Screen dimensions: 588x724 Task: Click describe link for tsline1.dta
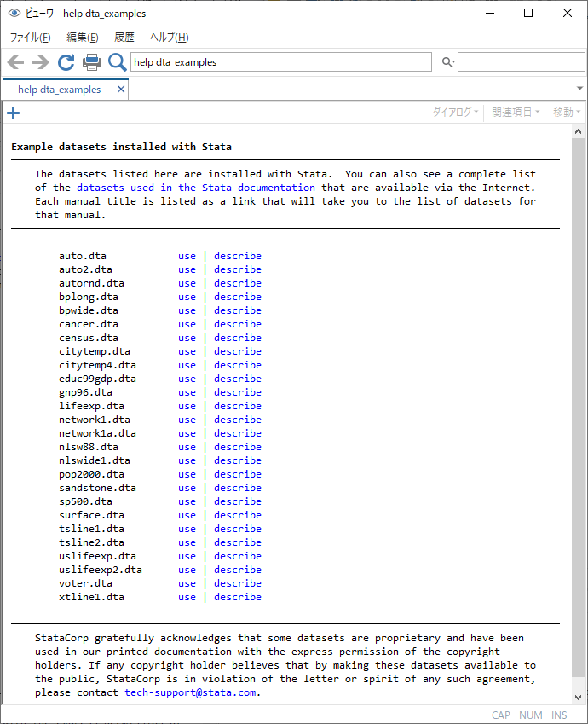coord(238,528)
